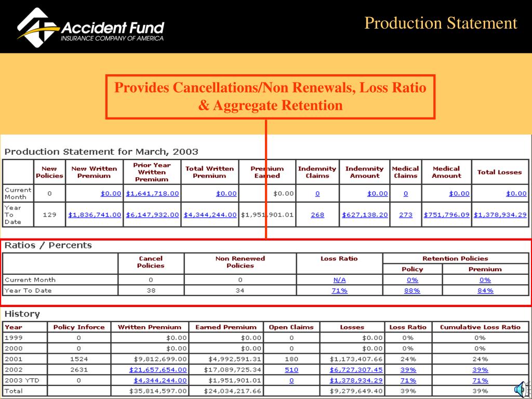The width and height of the screenshot is (532, 399).
Task: Open 2003 YTD losses $1,378,934.29 link
Action: click(x=356, y=380)
